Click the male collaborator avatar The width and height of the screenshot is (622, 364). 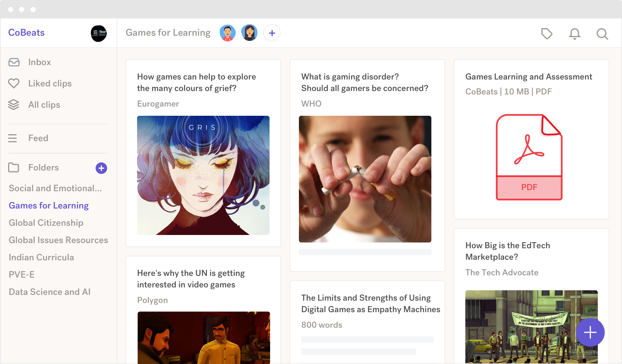[227, 33]
